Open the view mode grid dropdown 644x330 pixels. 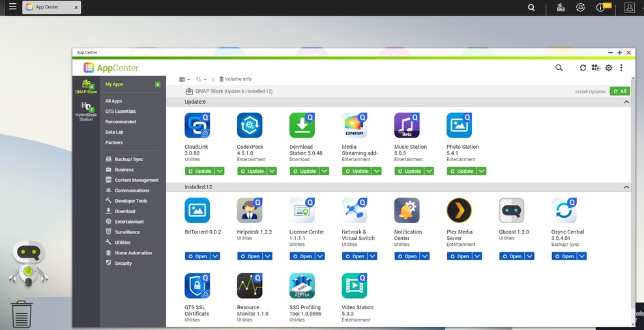[x=184, y=80]
